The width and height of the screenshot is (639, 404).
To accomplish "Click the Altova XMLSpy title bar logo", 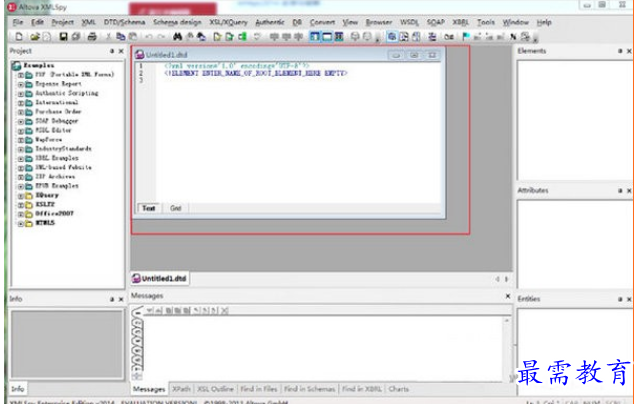I will tap(12, 7).
